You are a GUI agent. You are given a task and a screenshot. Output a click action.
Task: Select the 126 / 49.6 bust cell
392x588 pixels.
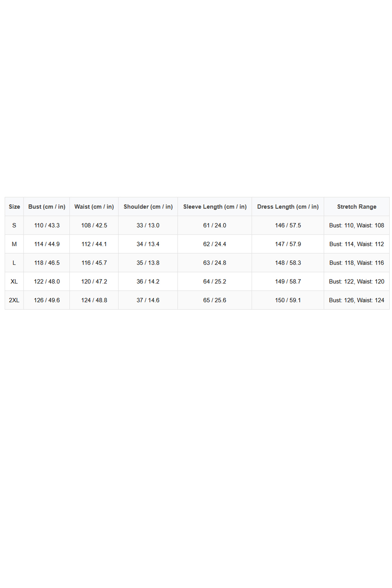point(47,300)
